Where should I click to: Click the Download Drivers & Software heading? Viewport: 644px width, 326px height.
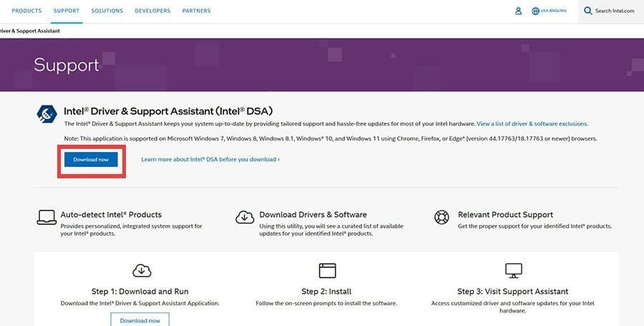click(313, 215)
